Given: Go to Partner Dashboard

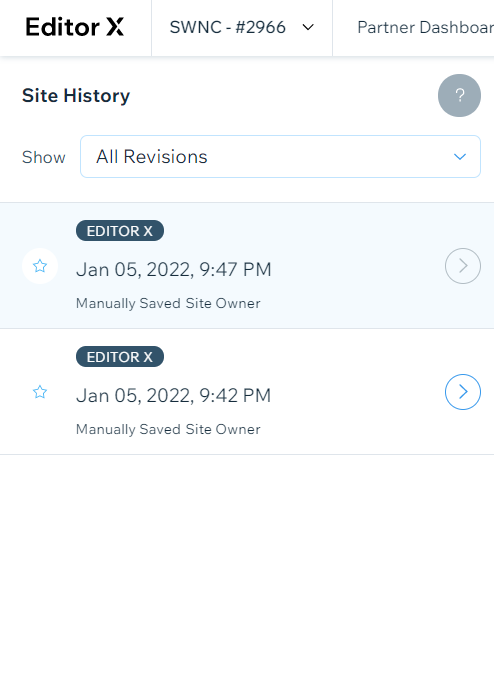Looking at the screenshot, I should (x=425, y=27).
